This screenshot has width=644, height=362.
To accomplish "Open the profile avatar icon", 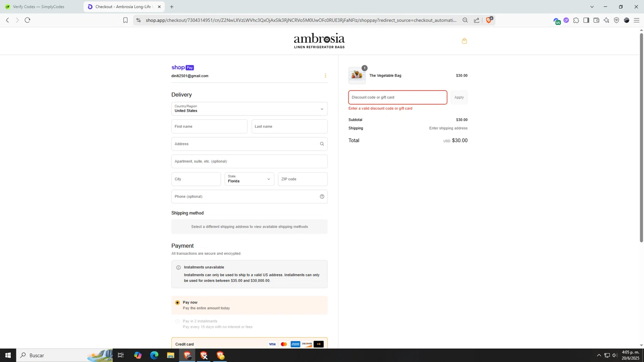I will tap(626, 20).
